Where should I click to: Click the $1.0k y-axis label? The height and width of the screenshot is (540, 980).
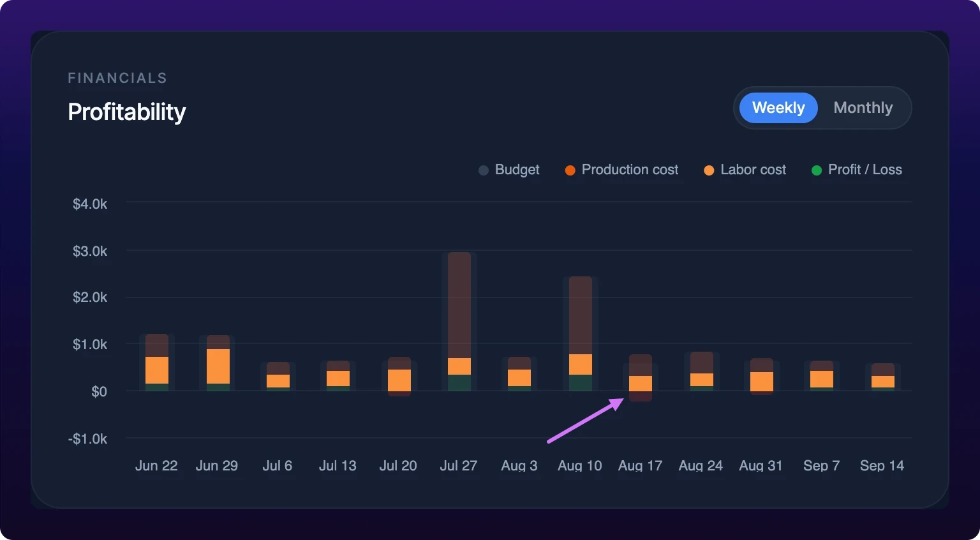[90, 345]
